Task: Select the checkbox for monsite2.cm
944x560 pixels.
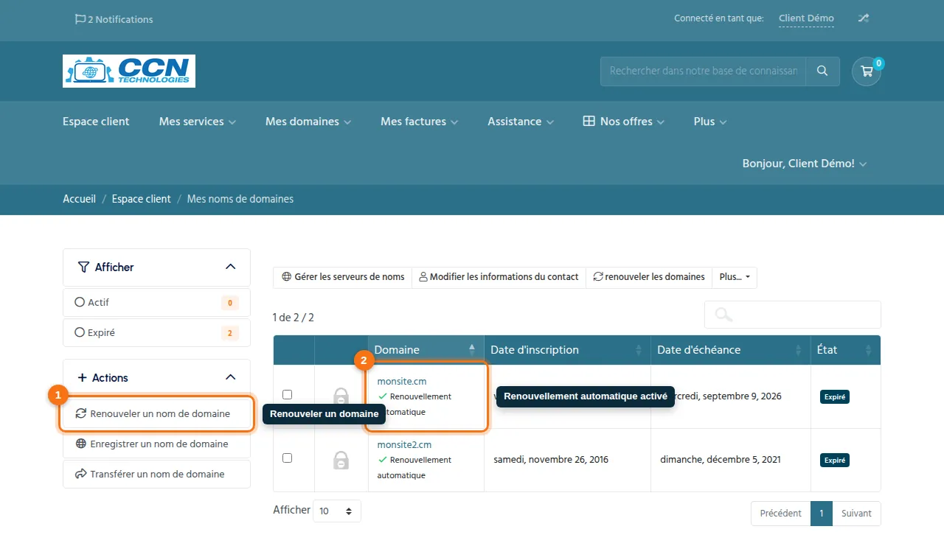Action: click(x=288, y=458)
